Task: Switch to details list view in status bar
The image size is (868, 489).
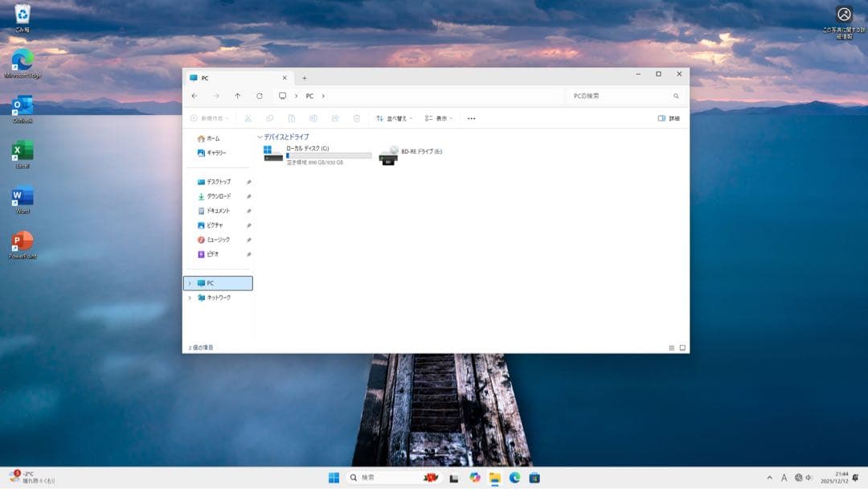Action: pos(672,348)
